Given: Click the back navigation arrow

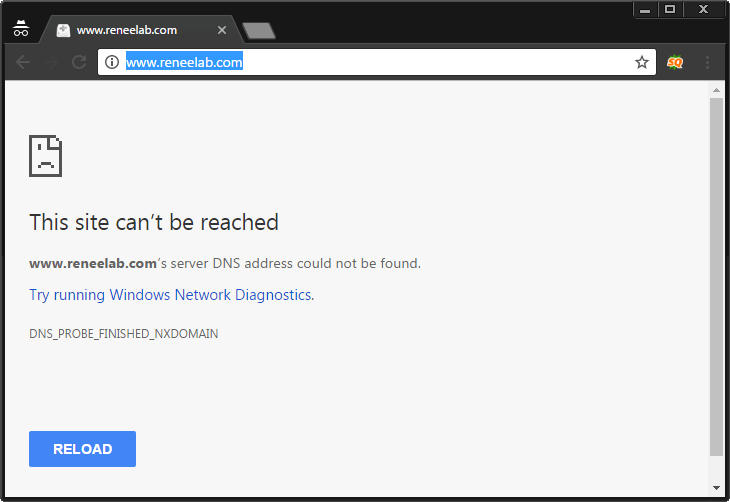Looking at the screenshot, I should click(23, 62).
